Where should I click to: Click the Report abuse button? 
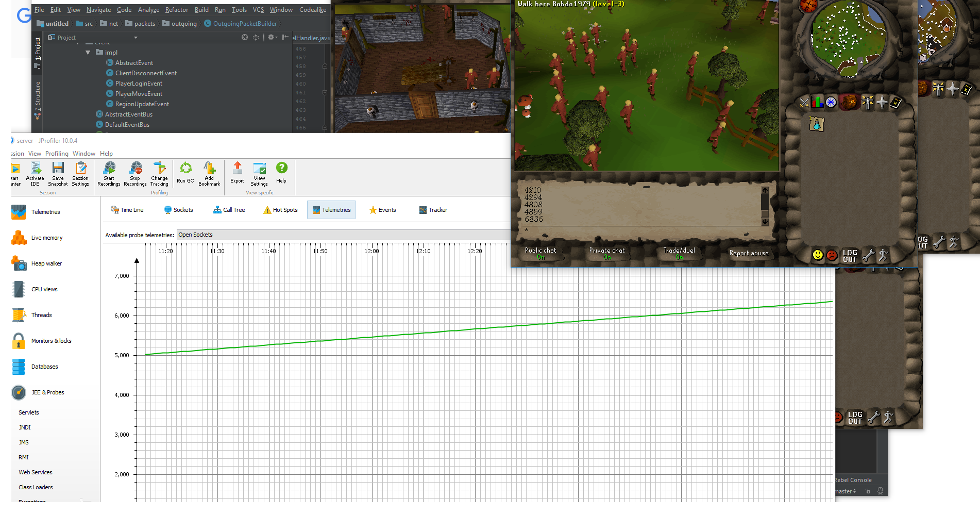point(749,253)
